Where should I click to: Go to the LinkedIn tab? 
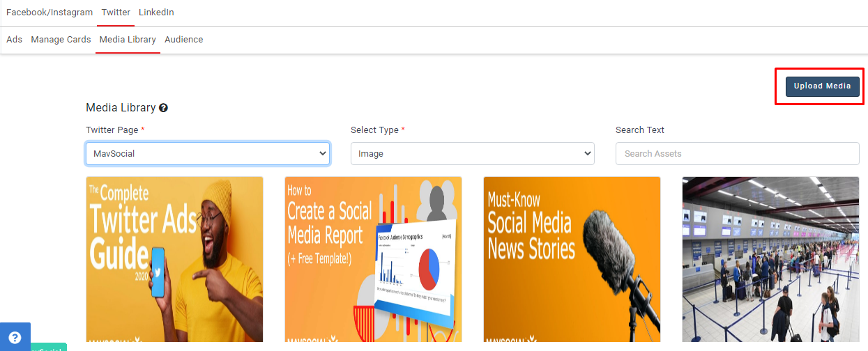point(156,13)
